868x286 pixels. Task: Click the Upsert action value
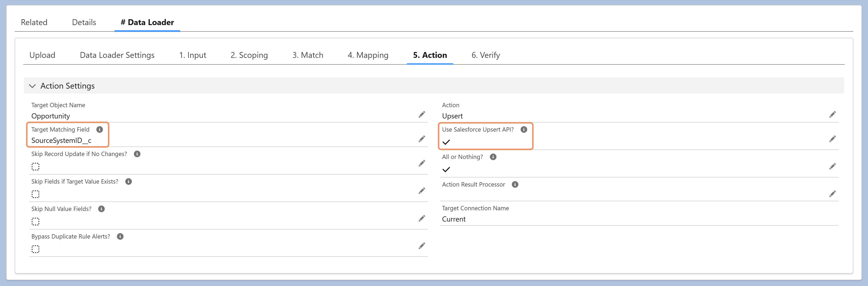click(452, 116)
